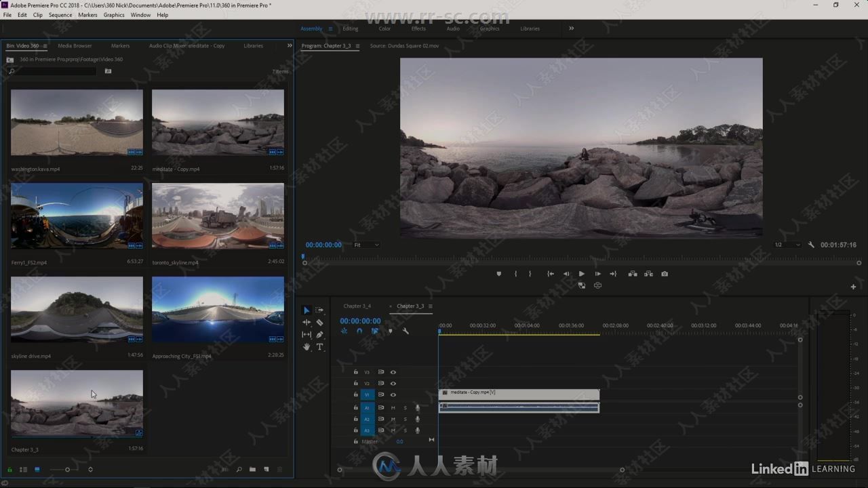Open the Program: Chapter 3_3 panel menu
This screenshot has height=488, width=868.
pyautogui.click(x=357, y=46)
